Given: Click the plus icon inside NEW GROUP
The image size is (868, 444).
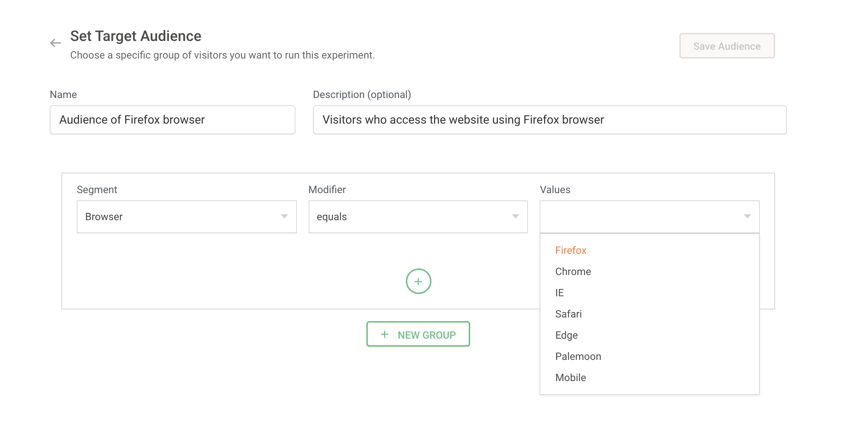Looking at the screenshot, I should click(x=384, y=334).
